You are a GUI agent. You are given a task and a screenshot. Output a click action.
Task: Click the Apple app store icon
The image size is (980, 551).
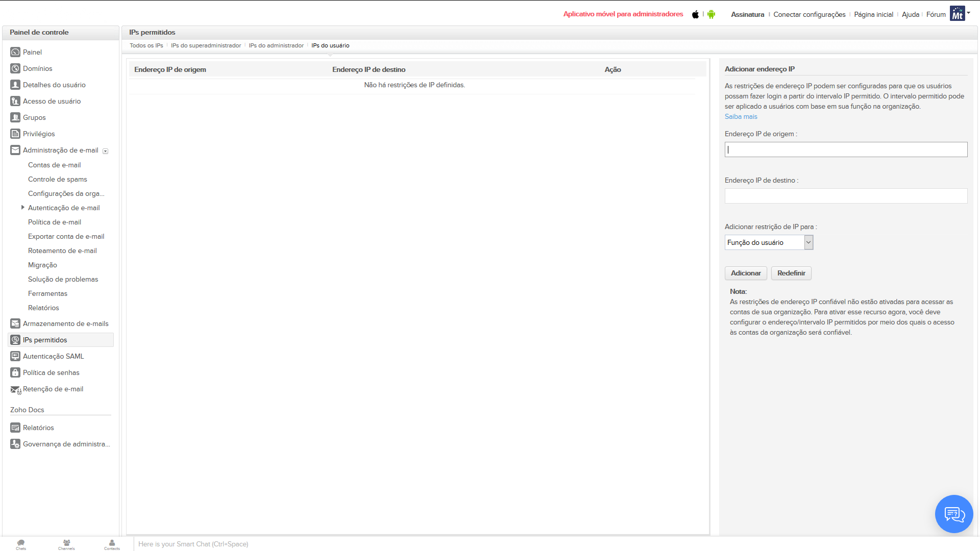coord(695,14)
